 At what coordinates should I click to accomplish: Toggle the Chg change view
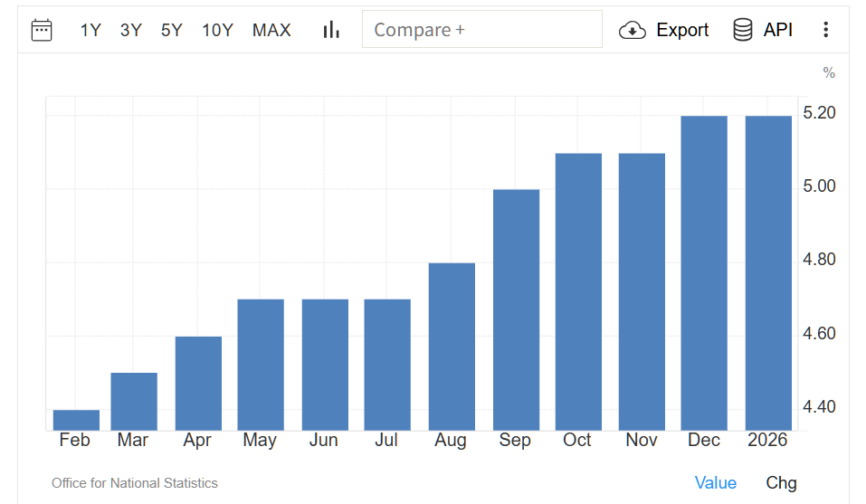(781, 482)
